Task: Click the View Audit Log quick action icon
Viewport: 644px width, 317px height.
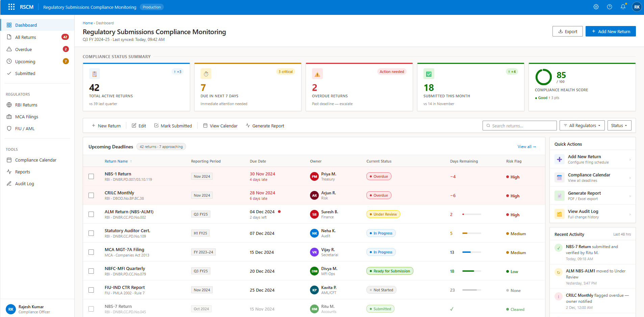Action: [x=559, y=214]
